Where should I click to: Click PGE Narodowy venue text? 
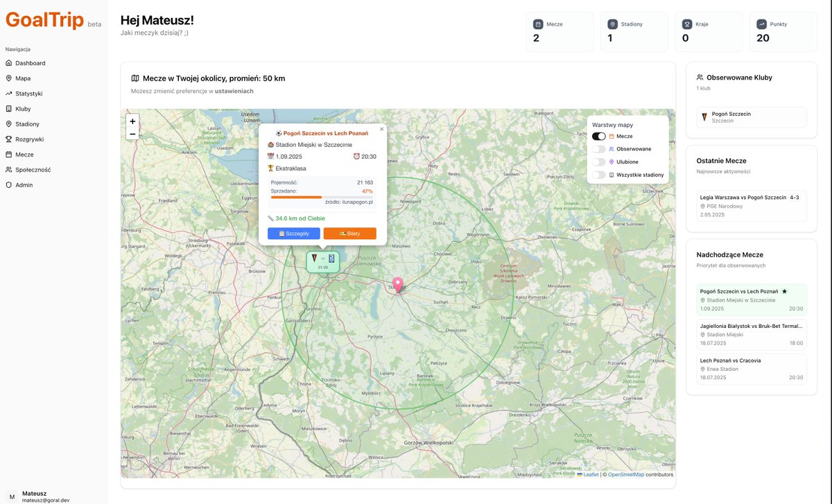coord(725,206)
